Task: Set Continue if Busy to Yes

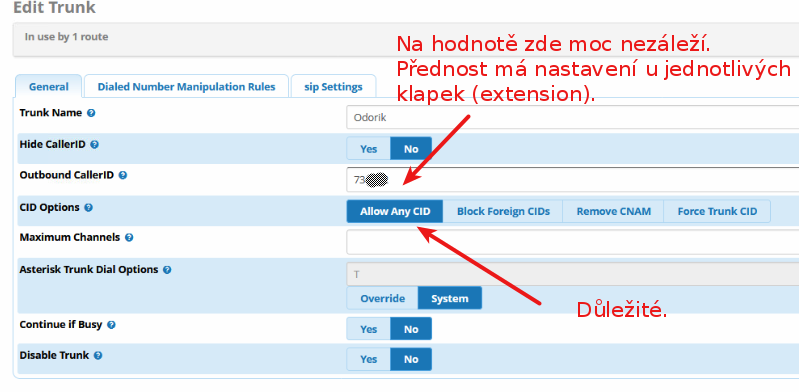Action: point(368,329)
